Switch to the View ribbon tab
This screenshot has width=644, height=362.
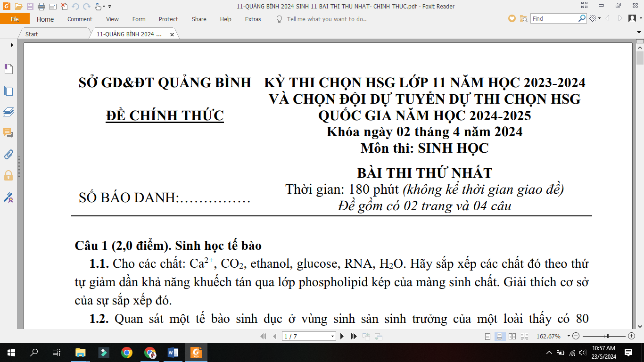point(112,19)
